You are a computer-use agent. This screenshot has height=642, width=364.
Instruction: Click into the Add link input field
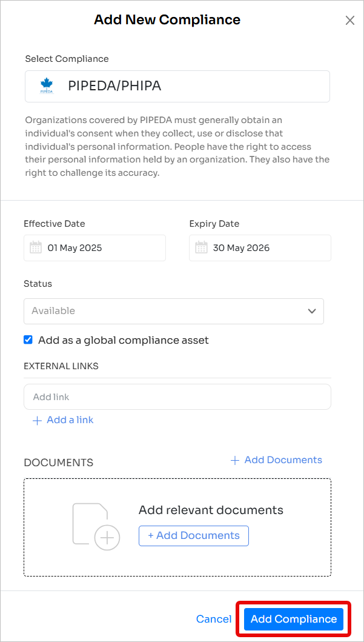177,396
